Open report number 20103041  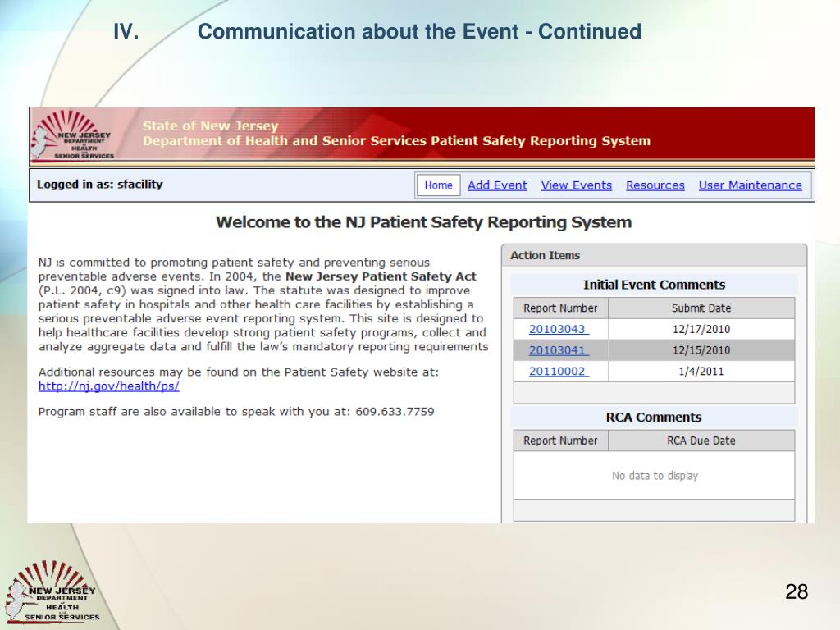click(559, 350)
